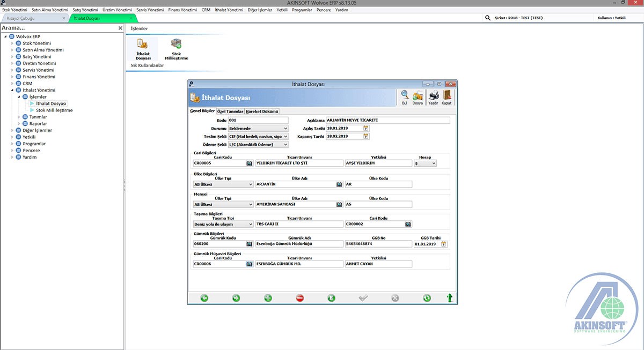The width and height of the screenshot is (644, 350).
Task: Click the red minus delete-record icon
Action: (x=300, y=298)
